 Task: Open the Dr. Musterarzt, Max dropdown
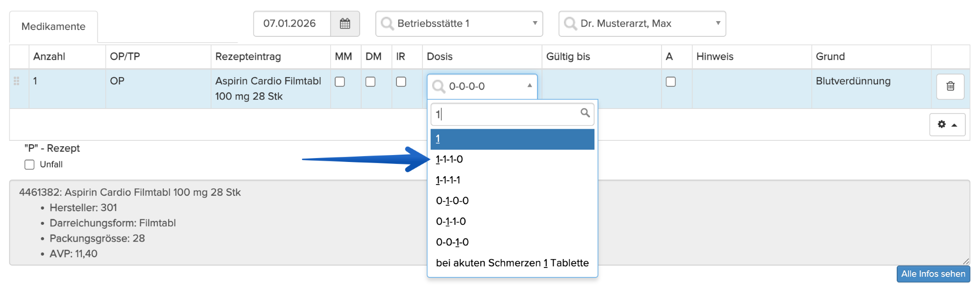(x=718, y=23)
